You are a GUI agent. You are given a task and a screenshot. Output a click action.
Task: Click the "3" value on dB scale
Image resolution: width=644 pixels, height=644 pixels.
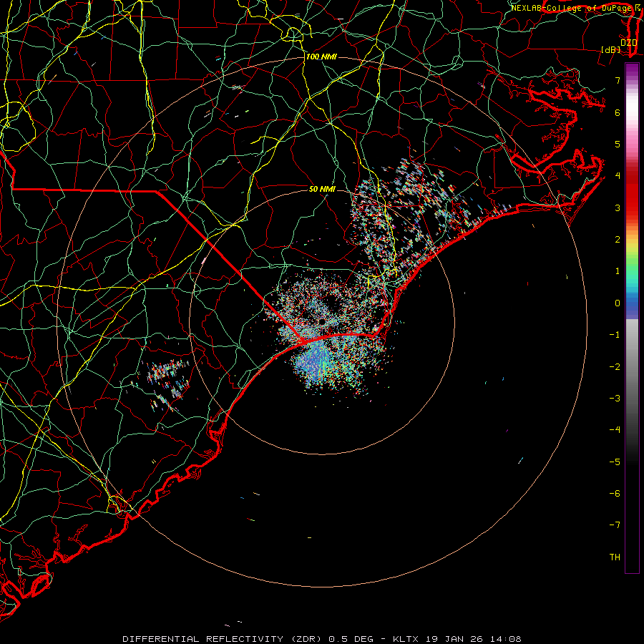click(618, 208)
